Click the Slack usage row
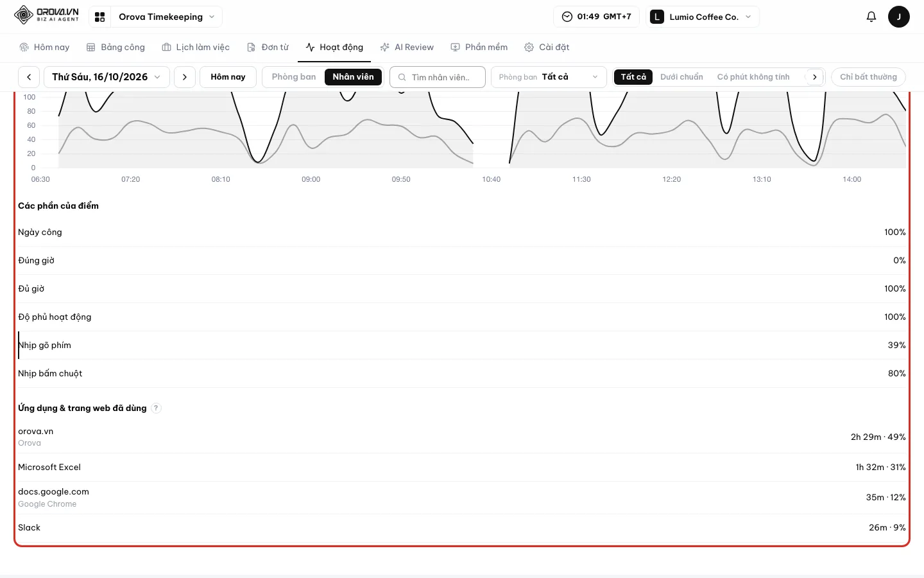The image size is (924, 578). [462, 528]
